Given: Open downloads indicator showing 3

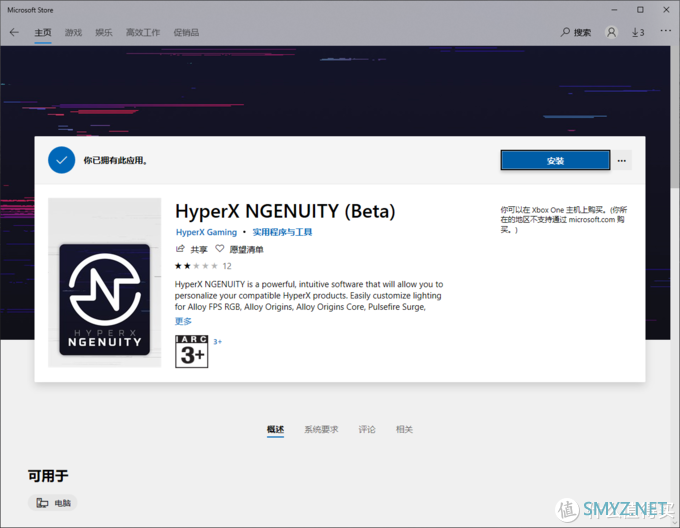Looking at the screenshot, I should pyautogui.click(x=638, y=33).
